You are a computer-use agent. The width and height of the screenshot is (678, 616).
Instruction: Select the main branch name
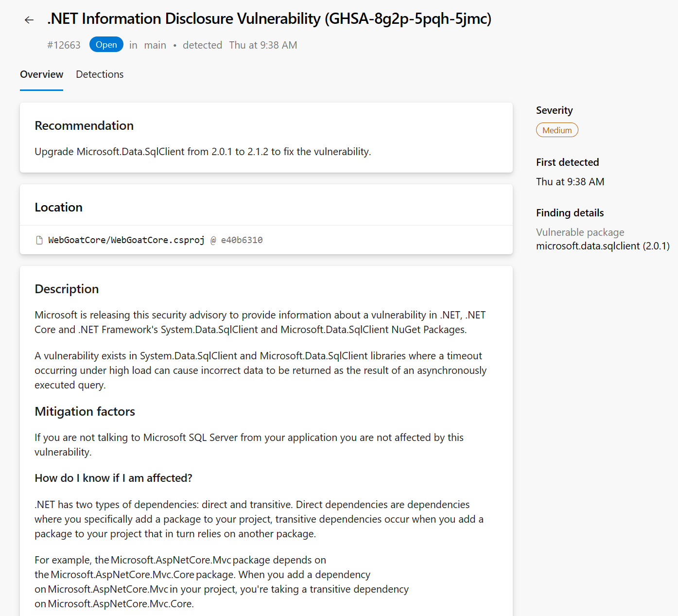pyautogui.click(x=155, y=45)
